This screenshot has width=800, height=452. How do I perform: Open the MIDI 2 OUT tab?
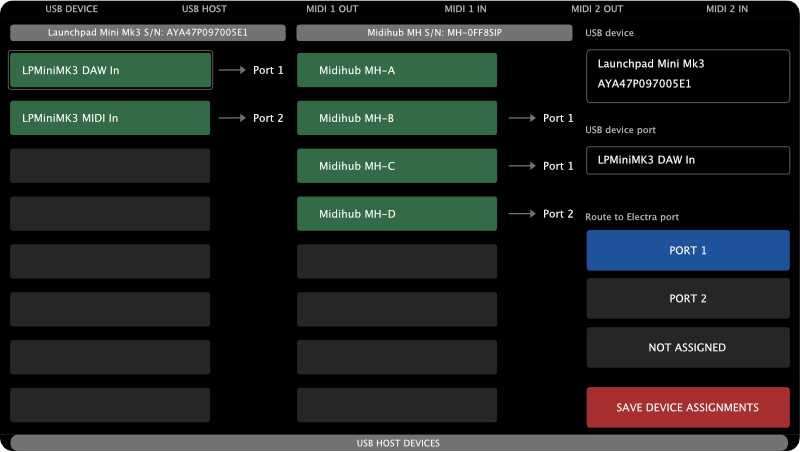tap(597, 9)
